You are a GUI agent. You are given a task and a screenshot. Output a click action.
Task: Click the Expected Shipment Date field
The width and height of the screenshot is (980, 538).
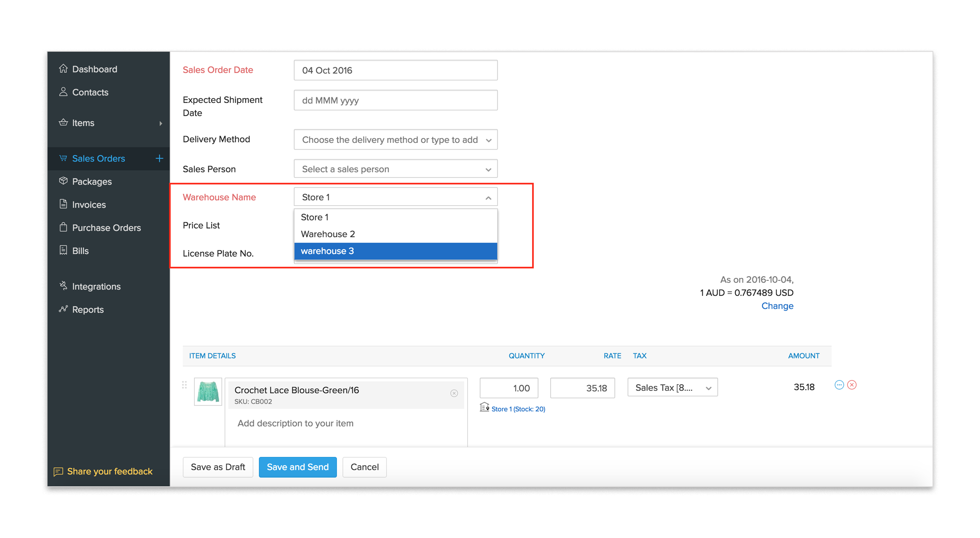(x=395, y=100)
